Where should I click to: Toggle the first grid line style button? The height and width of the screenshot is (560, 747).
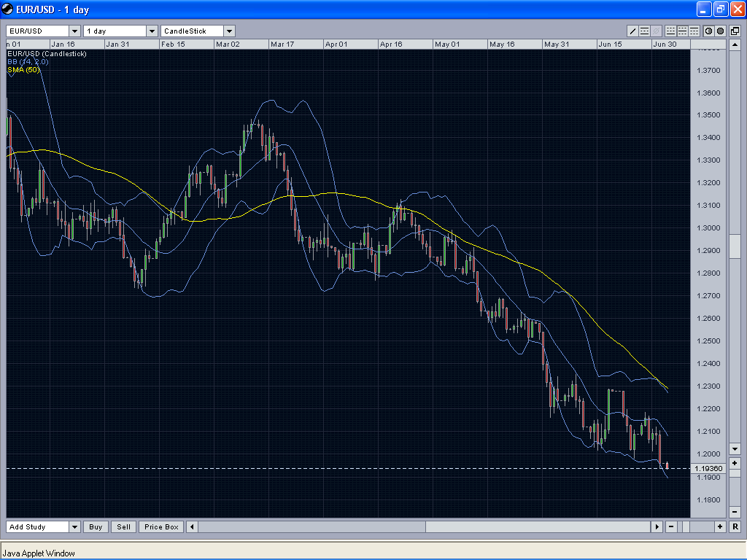670,31
